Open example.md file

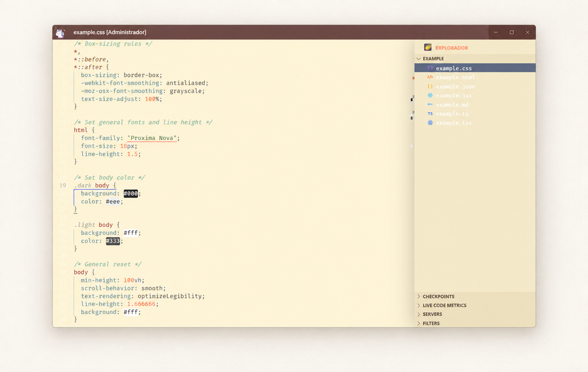click(475, 105)
